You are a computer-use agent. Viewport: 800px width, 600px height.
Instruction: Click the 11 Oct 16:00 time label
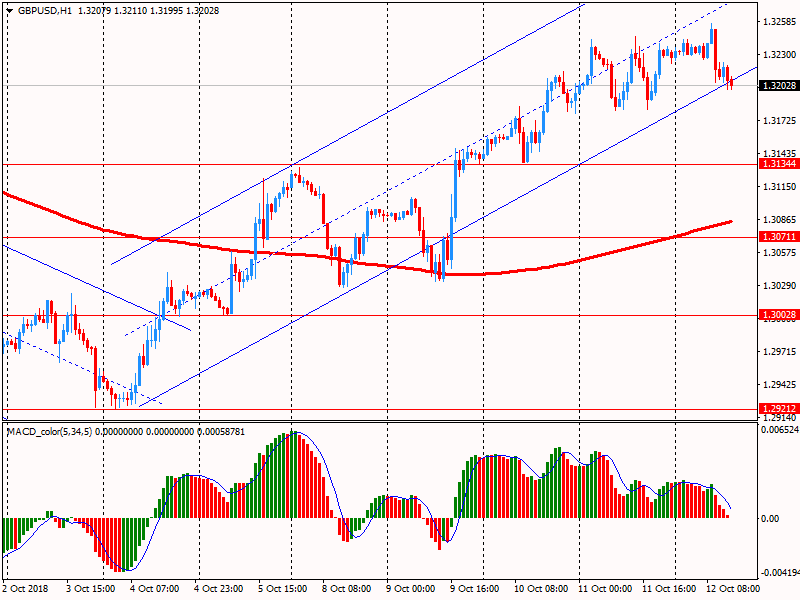coord(669,589)
